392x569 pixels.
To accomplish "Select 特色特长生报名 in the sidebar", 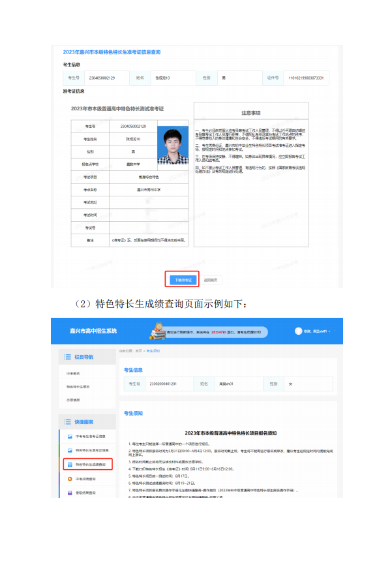I will (x=78, y=386).
